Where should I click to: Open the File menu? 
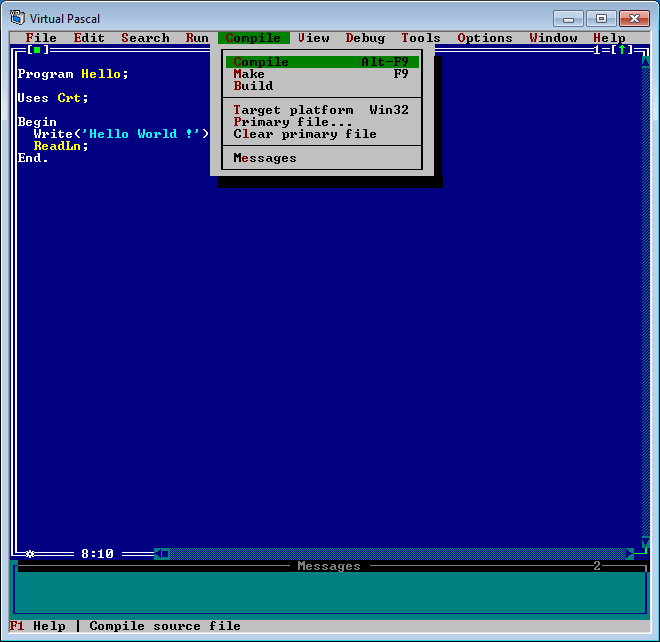(41, 38)
